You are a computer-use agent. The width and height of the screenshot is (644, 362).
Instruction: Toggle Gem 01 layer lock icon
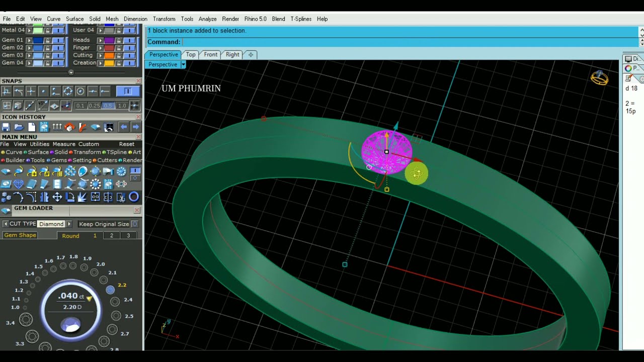click(48, 40)
